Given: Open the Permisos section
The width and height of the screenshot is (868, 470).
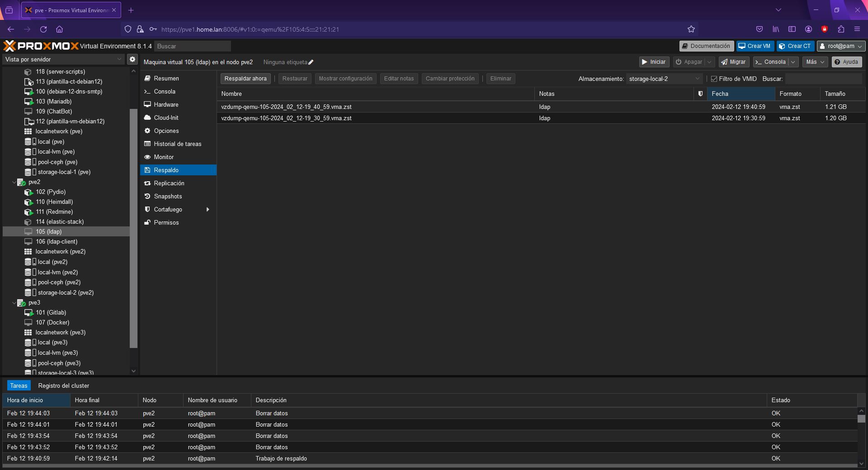Looking at the screenshot, I should [178, 222].
